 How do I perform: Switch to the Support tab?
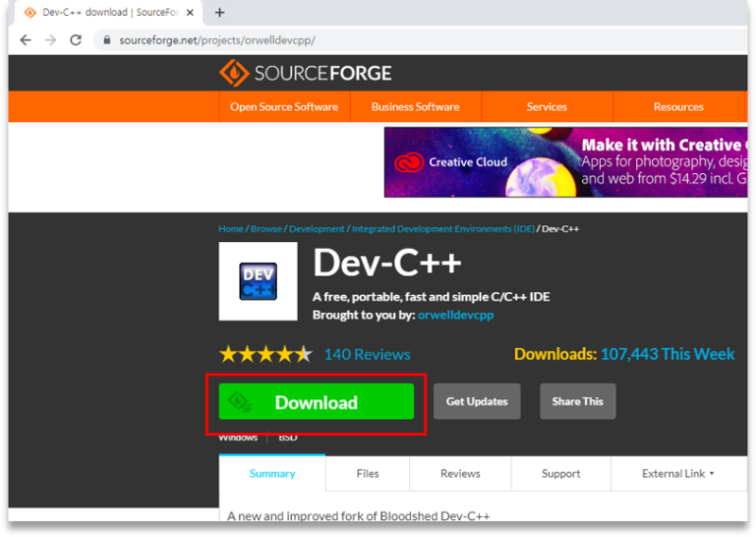[560, 474]
